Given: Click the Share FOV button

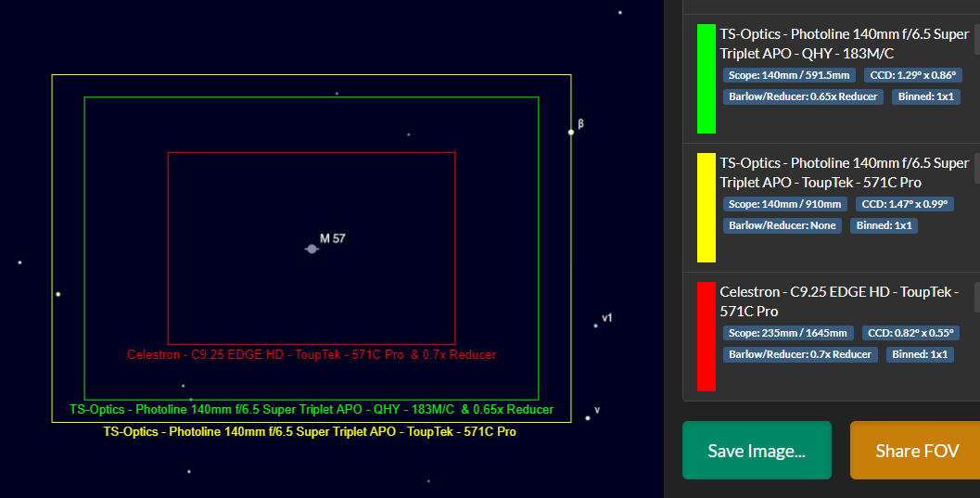Looking at the screenshot, I should point(915,451).
